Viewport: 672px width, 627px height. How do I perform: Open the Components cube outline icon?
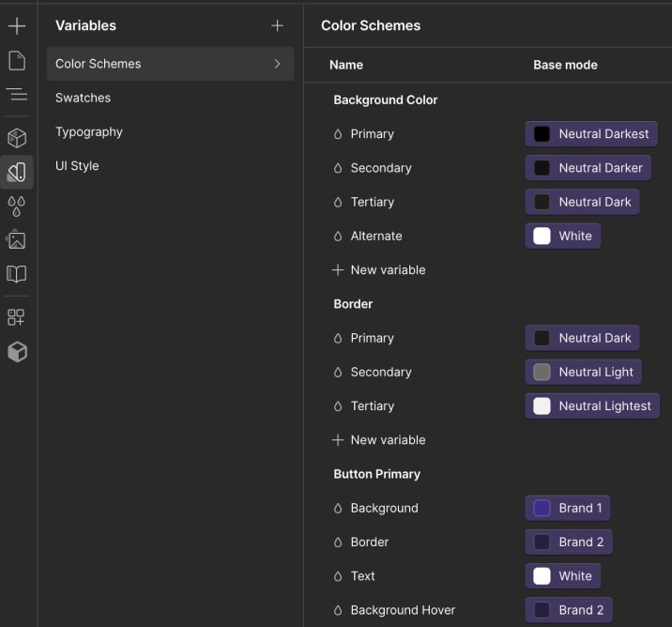point(17,138)
